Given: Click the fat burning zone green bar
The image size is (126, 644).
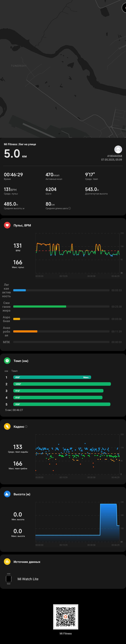Looking at the screenshot, I should click(x=40, y=306).
